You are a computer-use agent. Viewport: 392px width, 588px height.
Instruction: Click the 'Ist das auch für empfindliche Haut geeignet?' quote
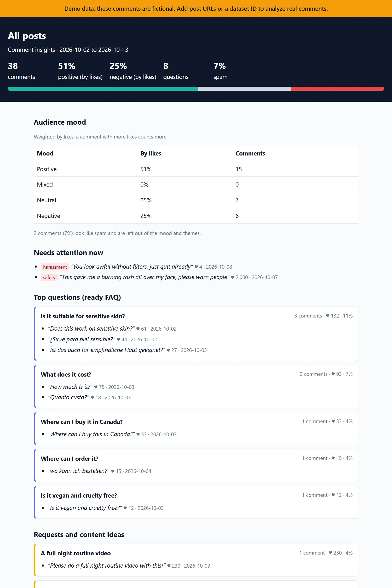click(x=107, y=350)
